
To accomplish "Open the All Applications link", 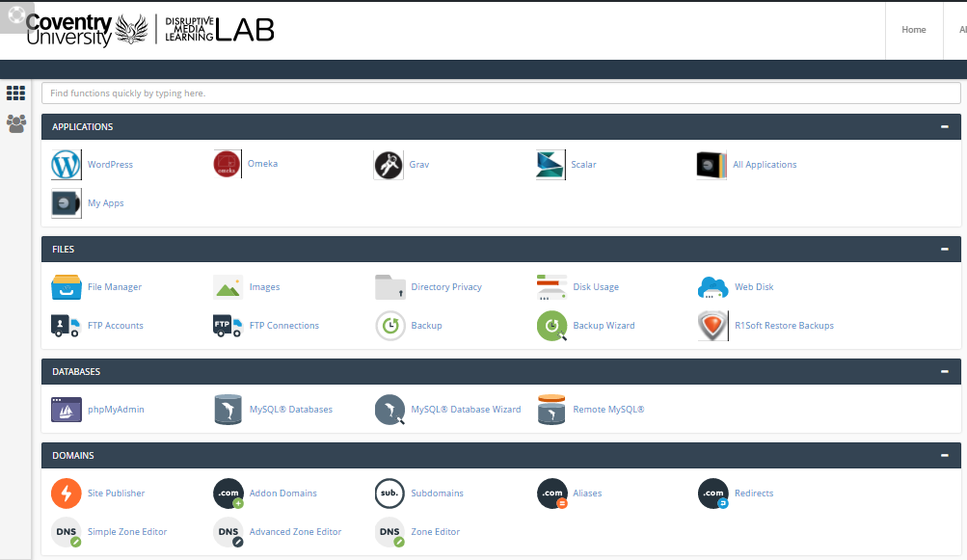I will click(765, 165).
